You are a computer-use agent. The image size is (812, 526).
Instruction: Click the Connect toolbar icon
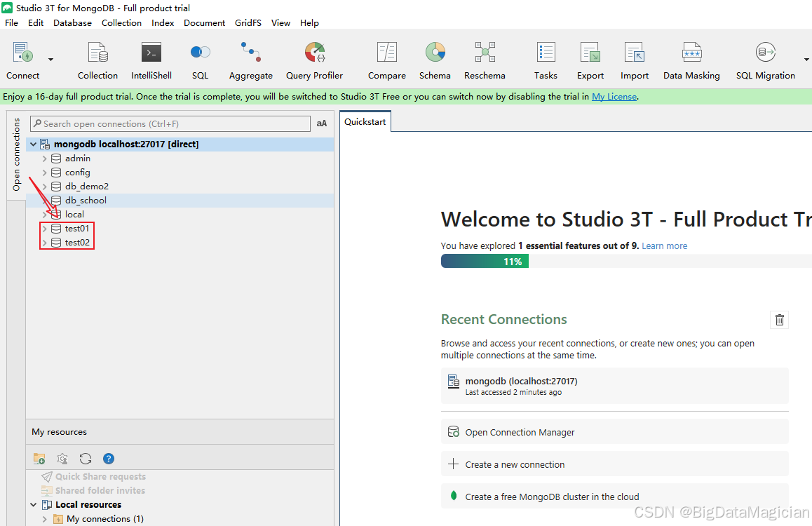pyautogui.click(x=22, y=60)
